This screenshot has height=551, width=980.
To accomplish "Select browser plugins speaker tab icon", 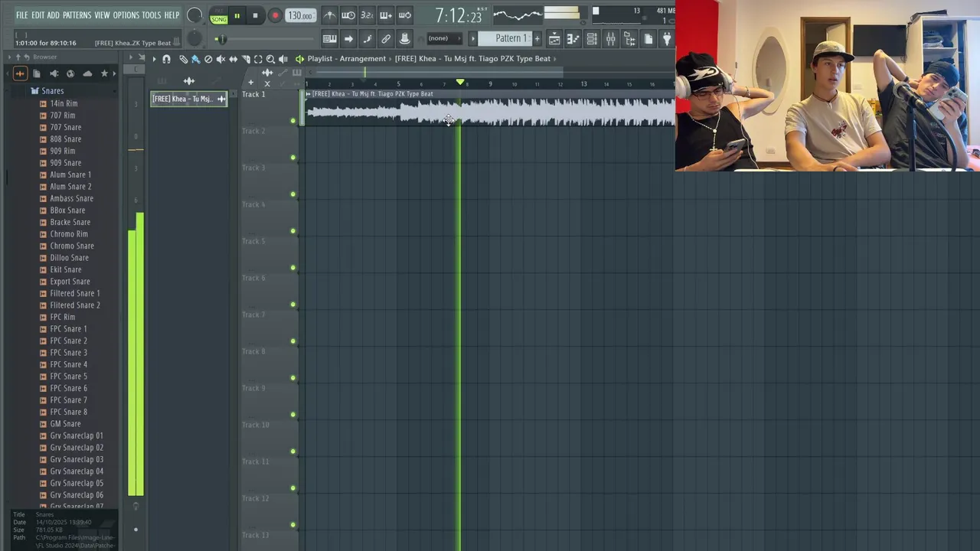I will [54, 73].
